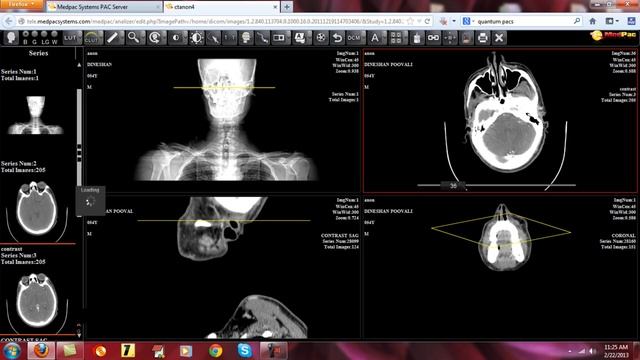The image size is (640, 360).
Task: Open the Windows Start button
Action: [x=11, y=351]
